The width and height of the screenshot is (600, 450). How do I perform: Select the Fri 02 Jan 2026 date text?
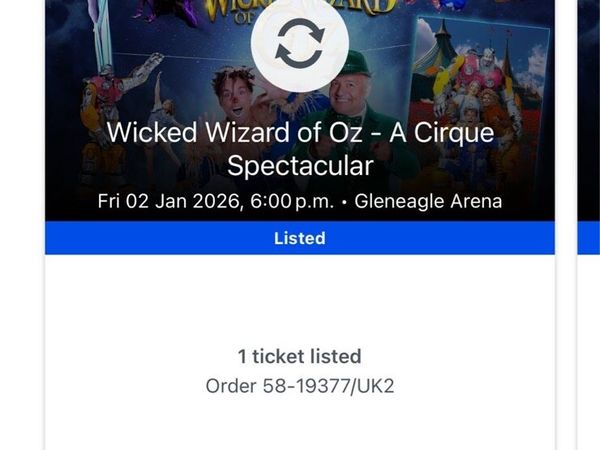(163, 202)
